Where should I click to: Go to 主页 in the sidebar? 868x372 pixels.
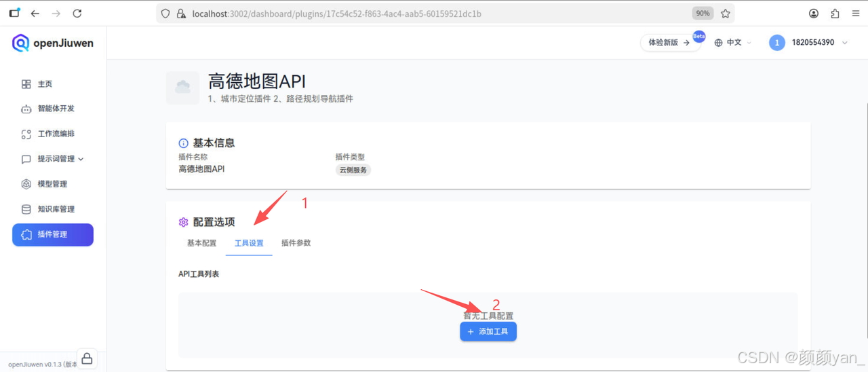point(53,84)
